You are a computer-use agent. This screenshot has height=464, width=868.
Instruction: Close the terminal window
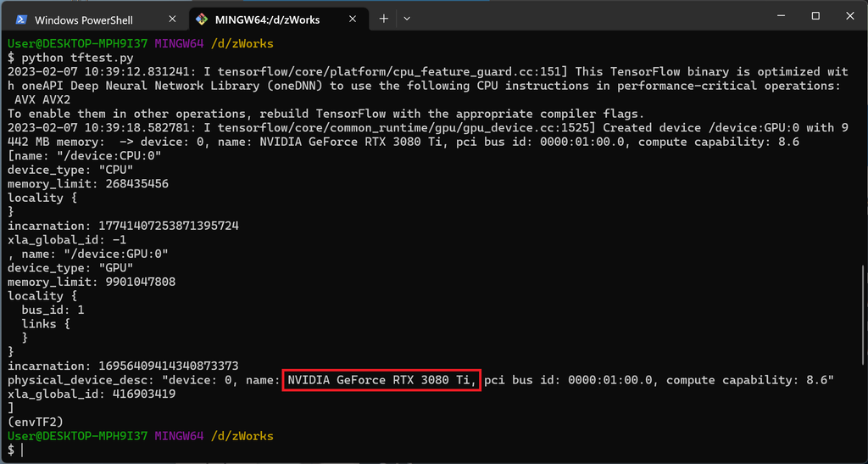[x=849, y=17]
